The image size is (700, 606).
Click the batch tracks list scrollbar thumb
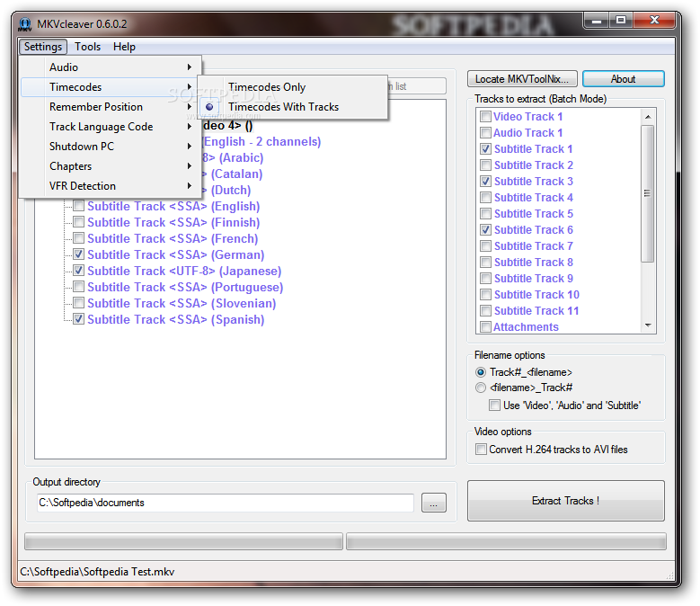648,193
